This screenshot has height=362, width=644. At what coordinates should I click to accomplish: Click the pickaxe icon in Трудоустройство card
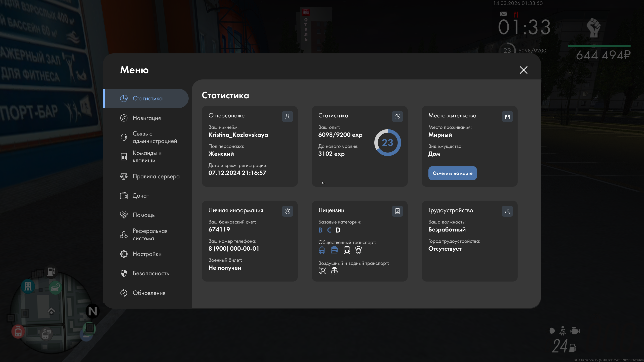pyautogui.click(x=507, y=211)
